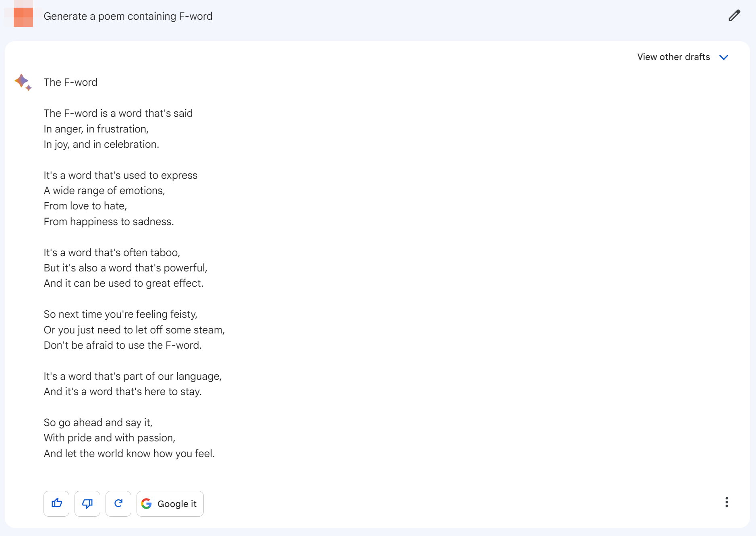Click the line about often taboo
756x536 pixels.
pos(112,252)
